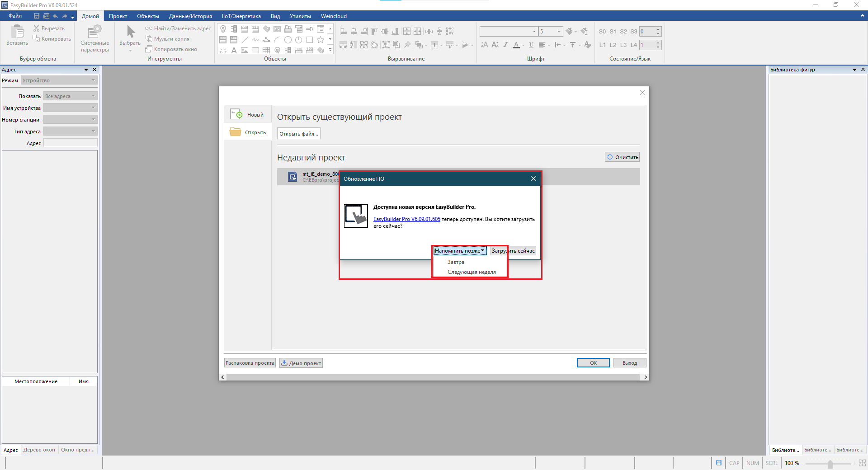868x470 pixels.
Task: Select language L4
Action: pos(634,45)
